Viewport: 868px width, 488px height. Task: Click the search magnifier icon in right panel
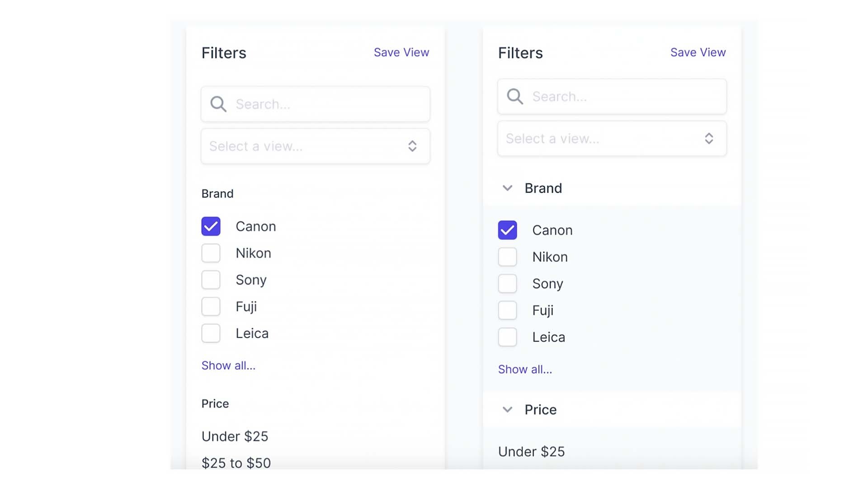coord(515,97)
